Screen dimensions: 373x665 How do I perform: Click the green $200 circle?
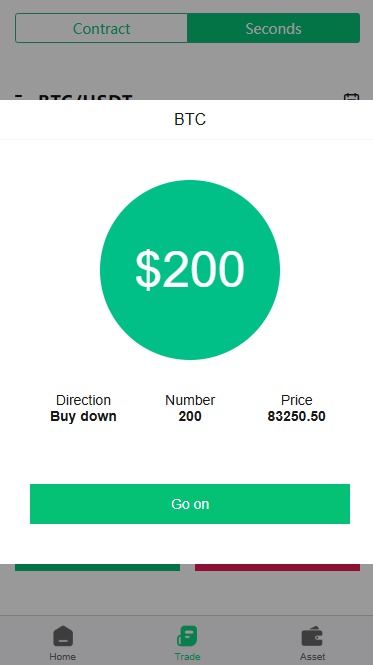click(x=190, y=270)
